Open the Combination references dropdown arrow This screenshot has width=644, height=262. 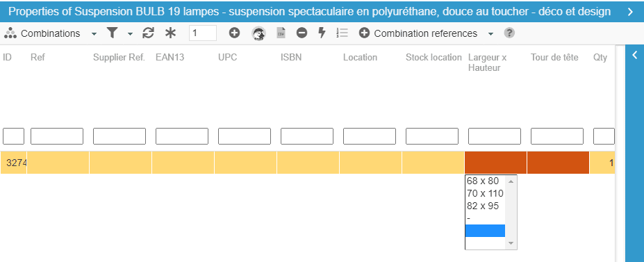coord(490,33)
